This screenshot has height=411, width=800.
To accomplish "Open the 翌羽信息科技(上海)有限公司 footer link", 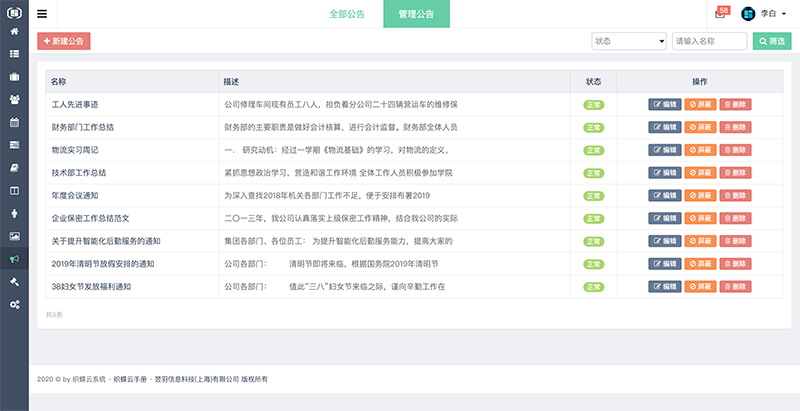I will point(197,379).
